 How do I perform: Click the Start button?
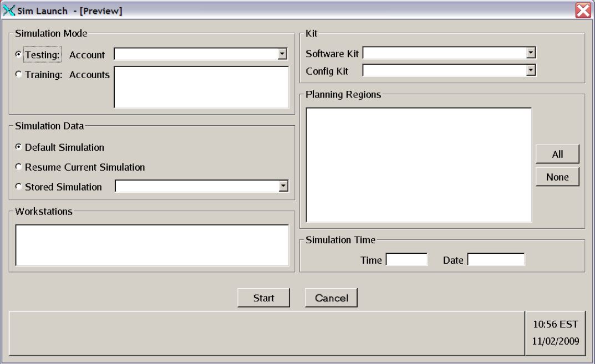[263, 298]
